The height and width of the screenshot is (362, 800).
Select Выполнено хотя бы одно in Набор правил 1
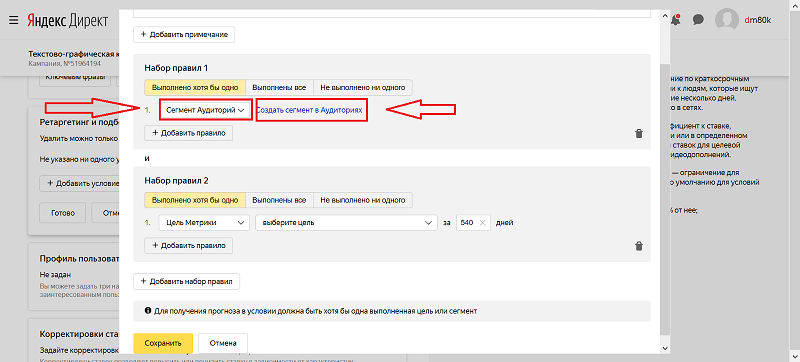[195, 87]
